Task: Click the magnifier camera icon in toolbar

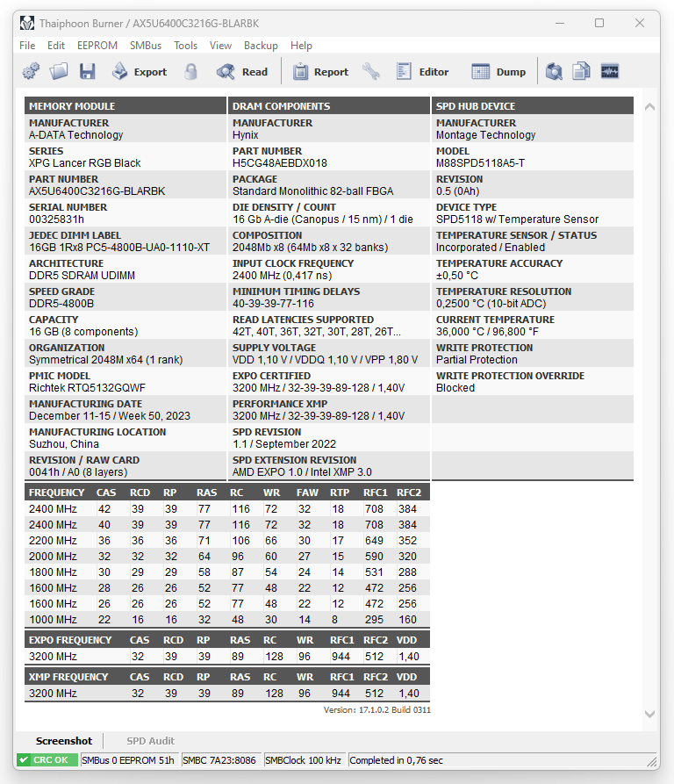Action: pos(554,71)
